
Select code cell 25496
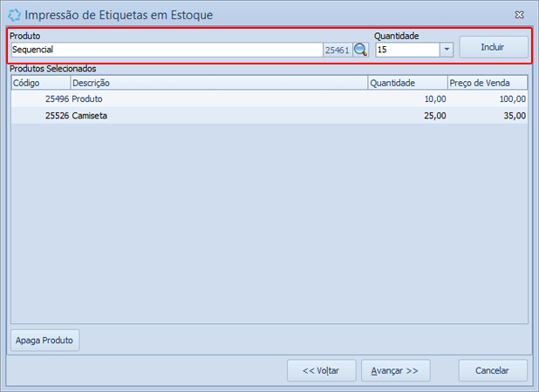point(41,98)
